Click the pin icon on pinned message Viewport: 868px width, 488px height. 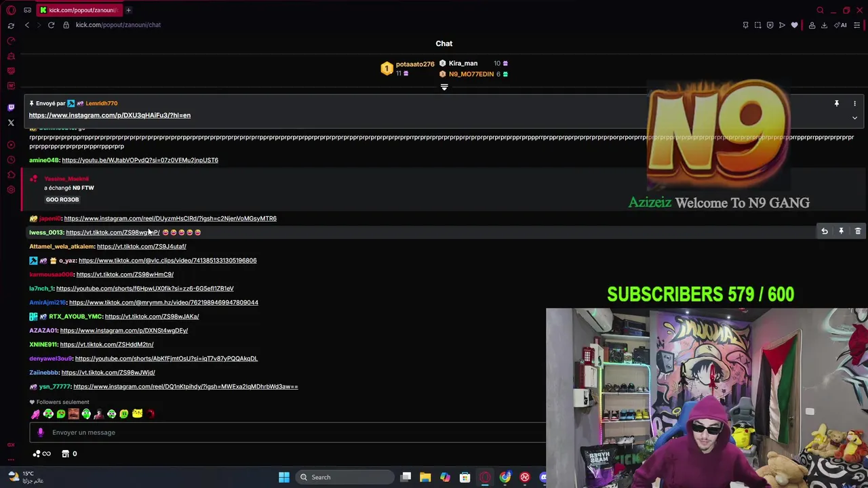[836, 104]
